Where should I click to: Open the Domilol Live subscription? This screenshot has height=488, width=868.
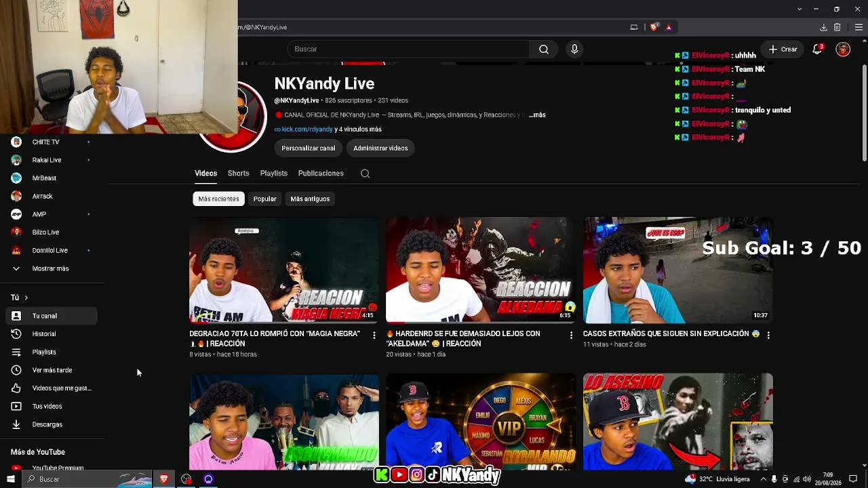(50, 251)
